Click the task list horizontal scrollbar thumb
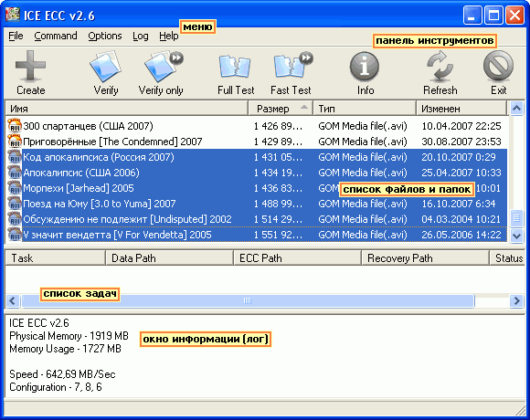The height and width of the screenshot is (420, 530). pos(248,300)
